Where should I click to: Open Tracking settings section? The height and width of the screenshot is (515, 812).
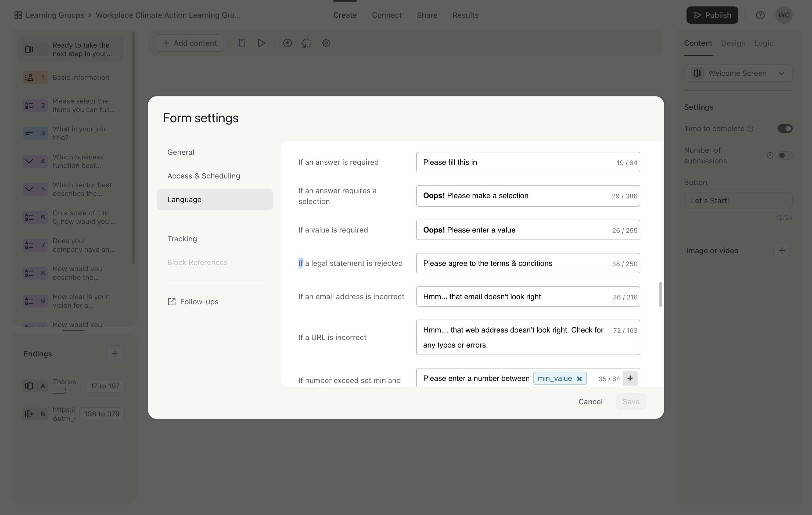pos(214,239)
